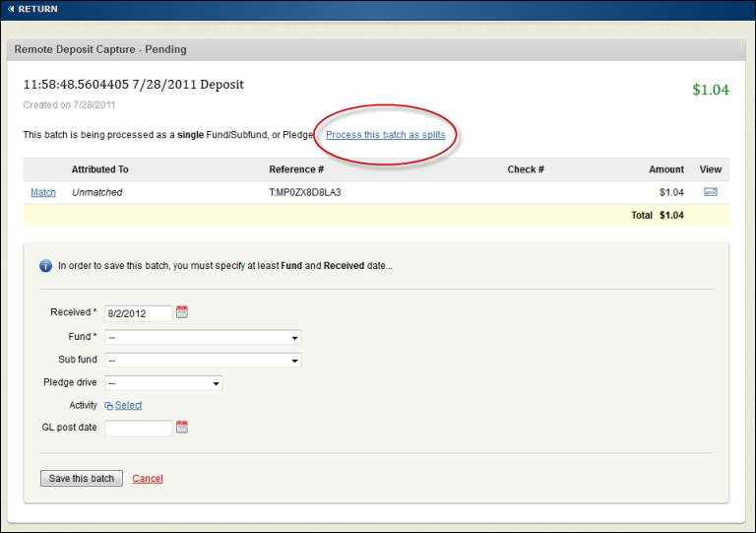The height and width of the screenshot is (533, 756).
Task: Click the Match link for unmatched item
Action: coord(43,192)
